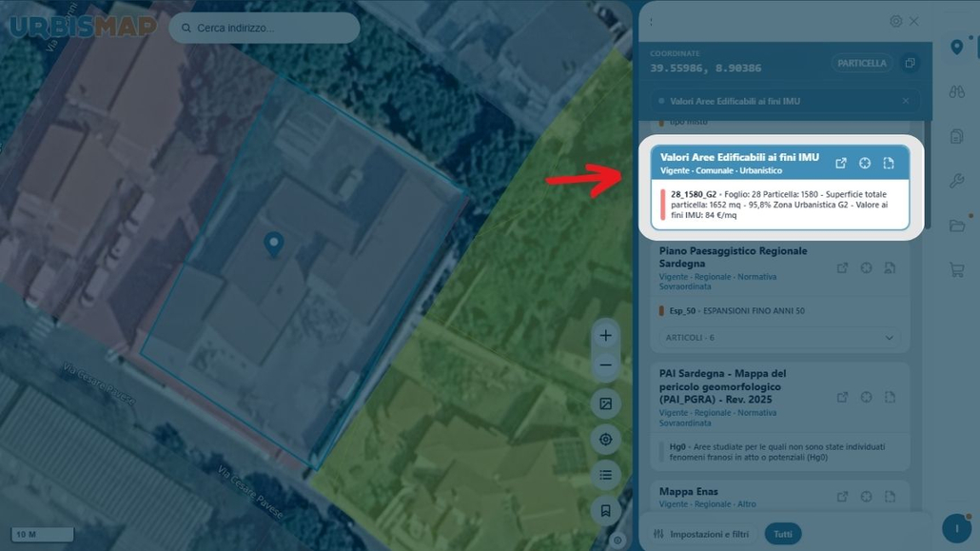Click the Valori Aree Edificabili ai fini IMU title
980x551 pixels.
coord(739,158)
